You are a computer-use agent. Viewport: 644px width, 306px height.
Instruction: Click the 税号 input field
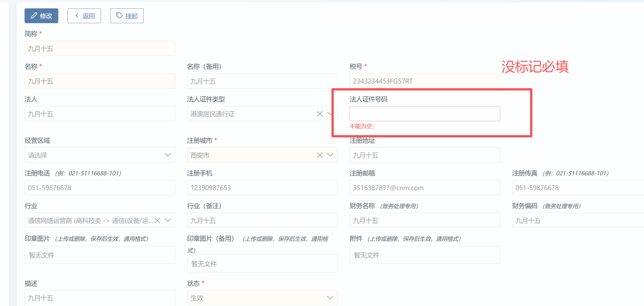click(424, 81)
